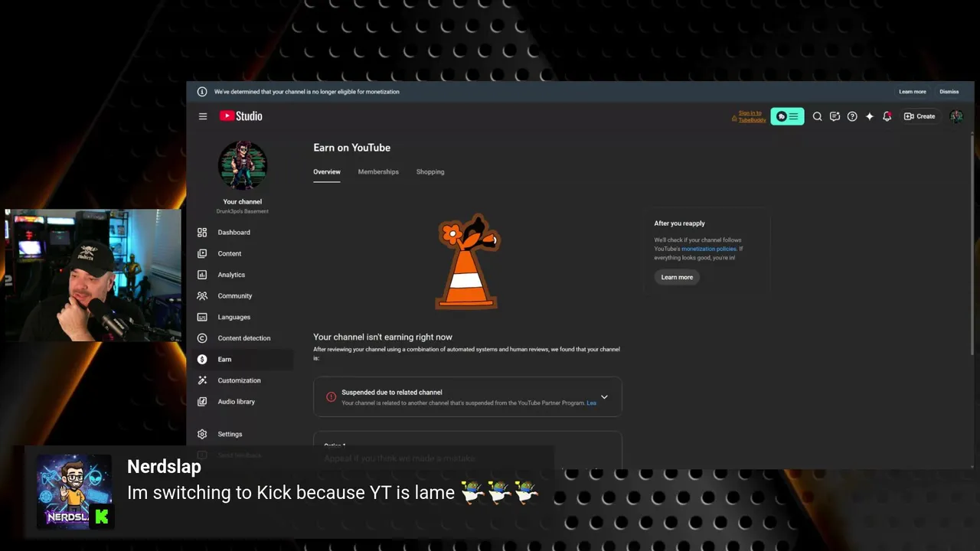The width and height of the screenshot is (980, 551).
Task: Click the Create button
Action: tap(920, 116)
